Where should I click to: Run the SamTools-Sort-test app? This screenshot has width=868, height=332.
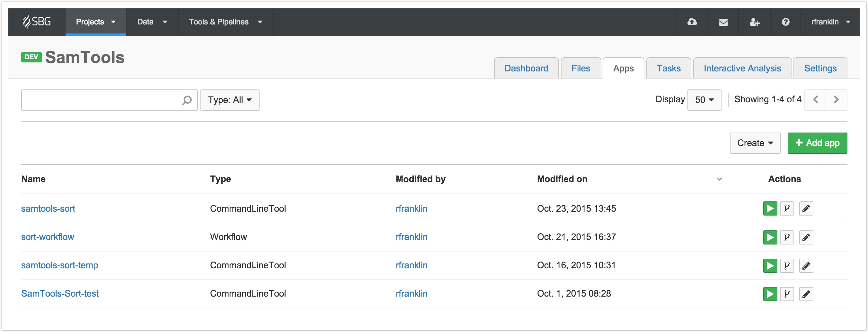pos(770,294)
